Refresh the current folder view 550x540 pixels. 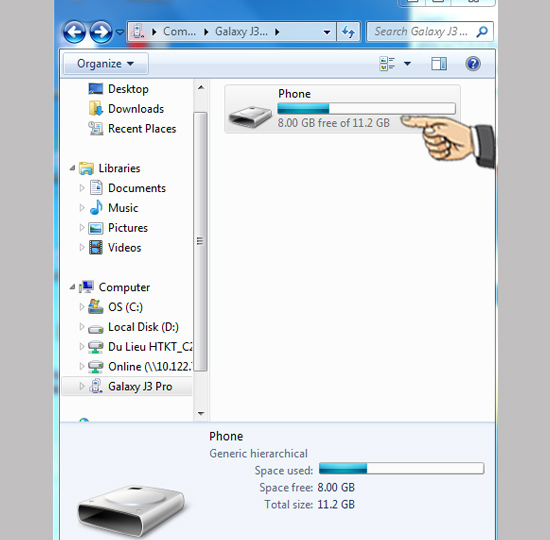[348, 32]
